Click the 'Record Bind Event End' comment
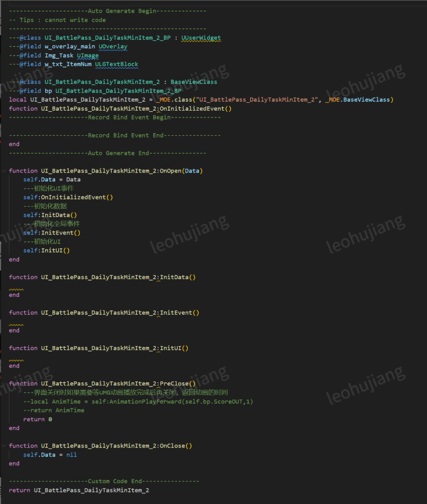 tap(115, 135)
